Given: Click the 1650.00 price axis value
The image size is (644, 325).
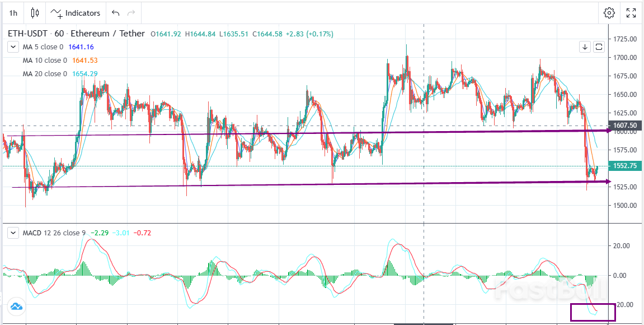Looking at the screenshot, I should pos(624,95).
